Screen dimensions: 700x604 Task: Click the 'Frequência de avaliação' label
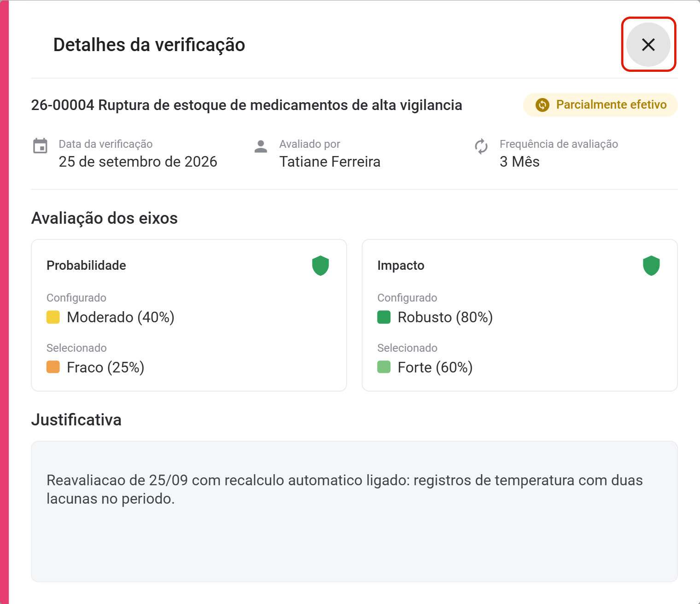click(559, 144)
